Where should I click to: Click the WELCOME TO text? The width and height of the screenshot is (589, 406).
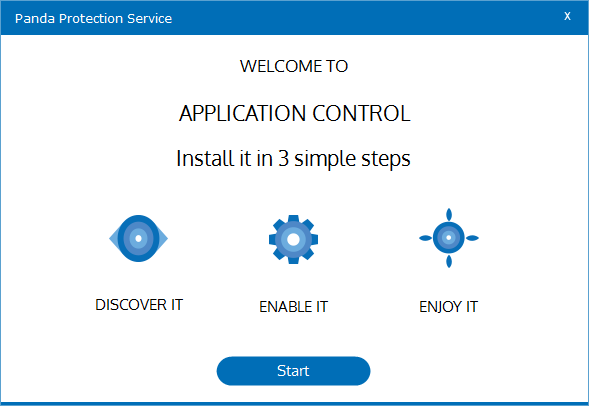[294, 66]
